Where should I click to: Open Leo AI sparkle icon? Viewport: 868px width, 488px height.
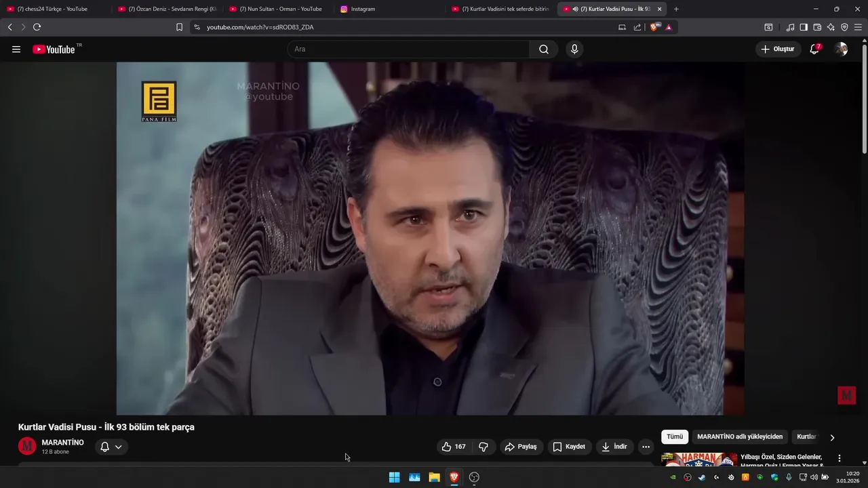[831, 27]
